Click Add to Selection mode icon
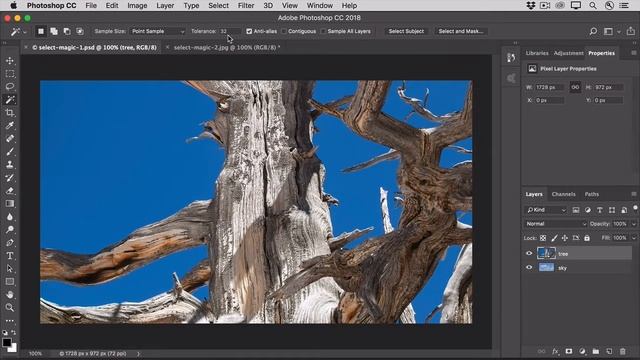 [54, 31]
